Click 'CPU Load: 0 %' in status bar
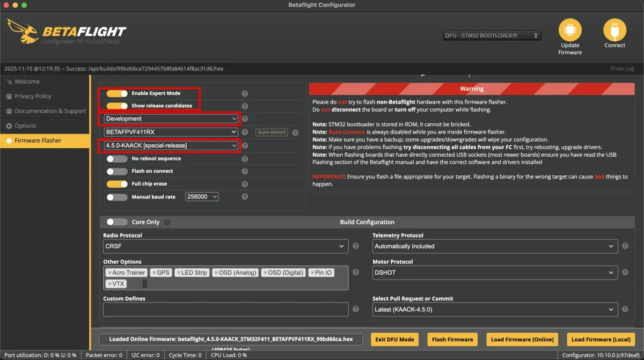The image size is (644, 360). pyautogui.click(x=229, y=355)
